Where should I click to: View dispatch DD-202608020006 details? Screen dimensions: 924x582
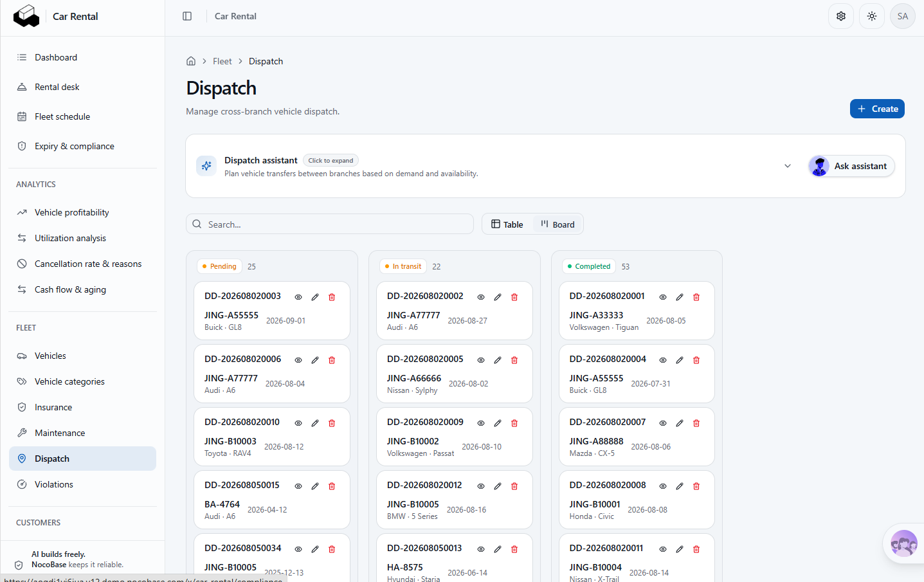[x=298, y=360]
